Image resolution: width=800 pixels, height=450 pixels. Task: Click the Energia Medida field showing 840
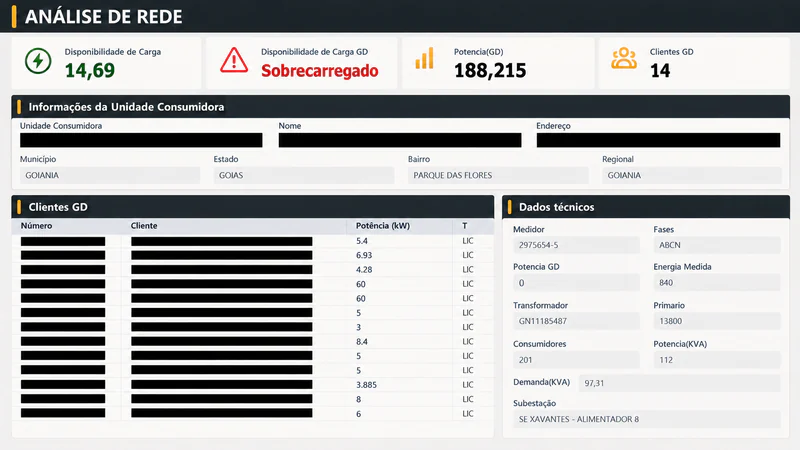pos(717,283)
